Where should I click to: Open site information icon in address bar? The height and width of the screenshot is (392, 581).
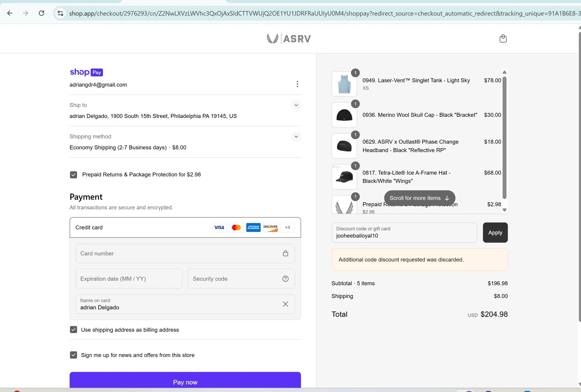click(x=60, y=14)
